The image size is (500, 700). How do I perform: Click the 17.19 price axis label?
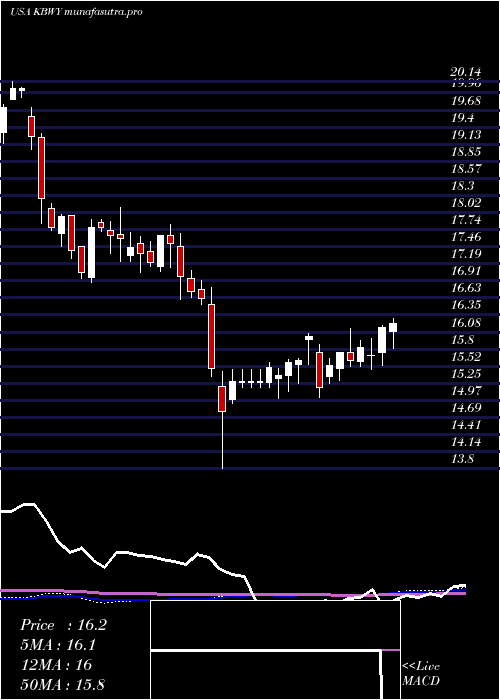[x=466, y=254]
